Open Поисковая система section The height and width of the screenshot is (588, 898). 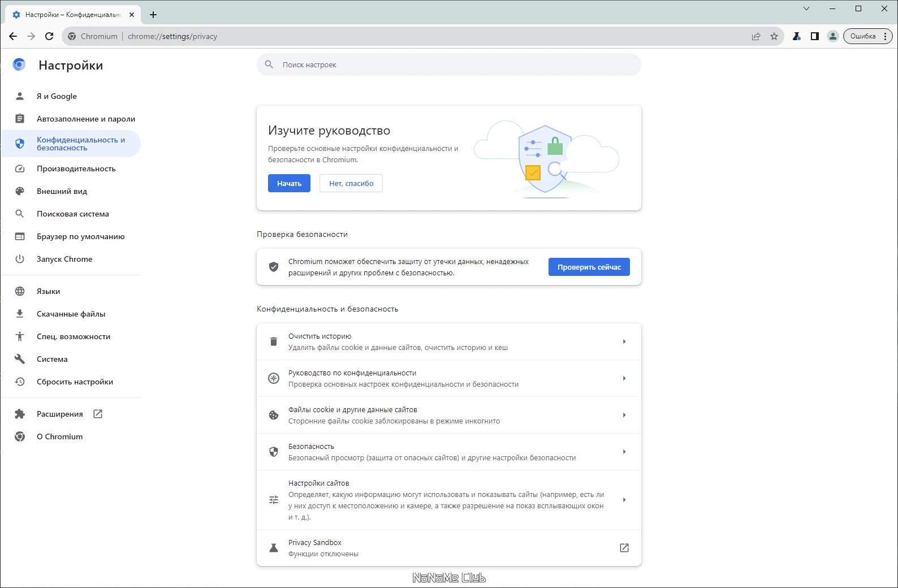[x=71, y=214]
